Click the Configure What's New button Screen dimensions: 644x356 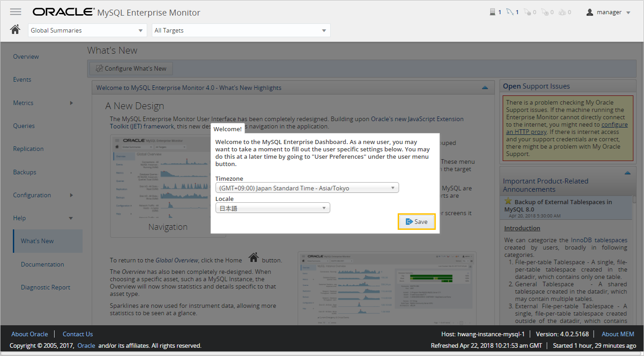pos(131,68)
